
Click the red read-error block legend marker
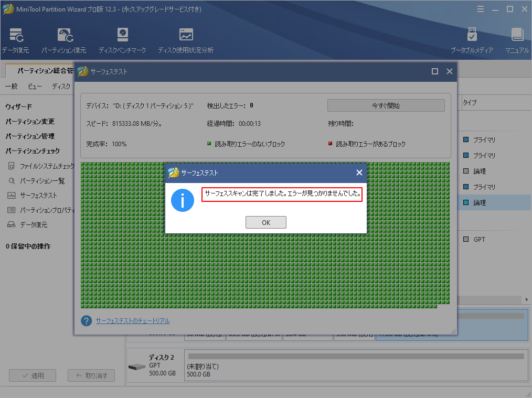[x=330, y=144]
